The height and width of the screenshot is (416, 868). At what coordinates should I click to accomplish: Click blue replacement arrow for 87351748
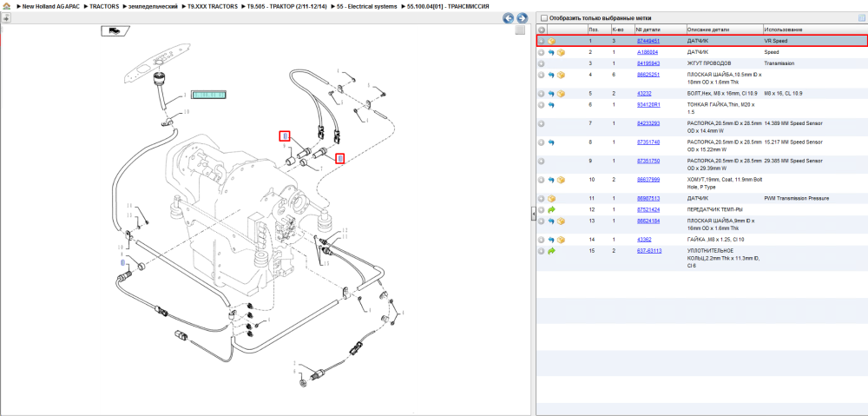pos(551,142)
